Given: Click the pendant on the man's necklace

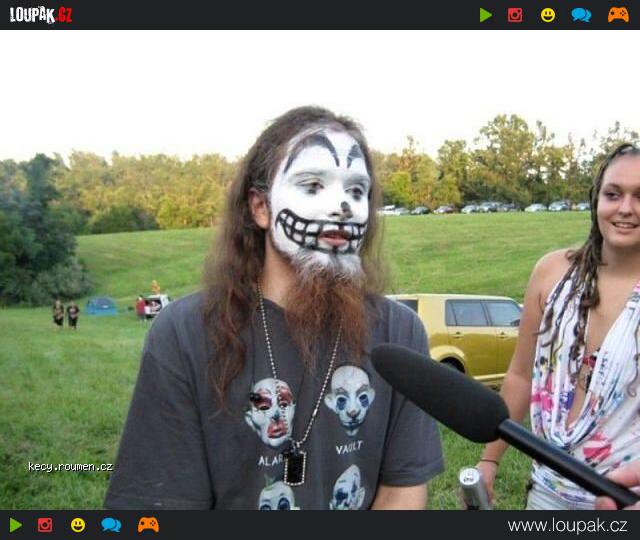Looking at the screenshot, I should (x=293, y=466).
